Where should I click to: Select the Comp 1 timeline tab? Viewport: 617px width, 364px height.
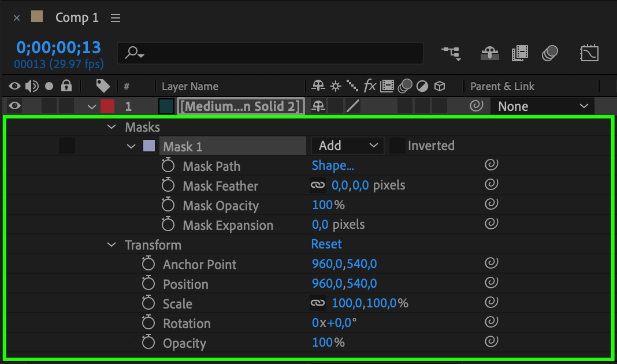pos(77,18)
